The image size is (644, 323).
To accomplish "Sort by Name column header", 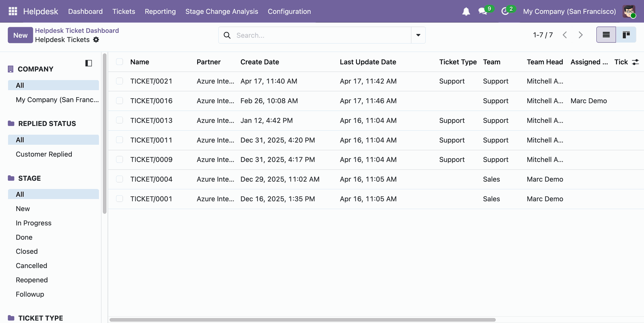I will (140, 62).
